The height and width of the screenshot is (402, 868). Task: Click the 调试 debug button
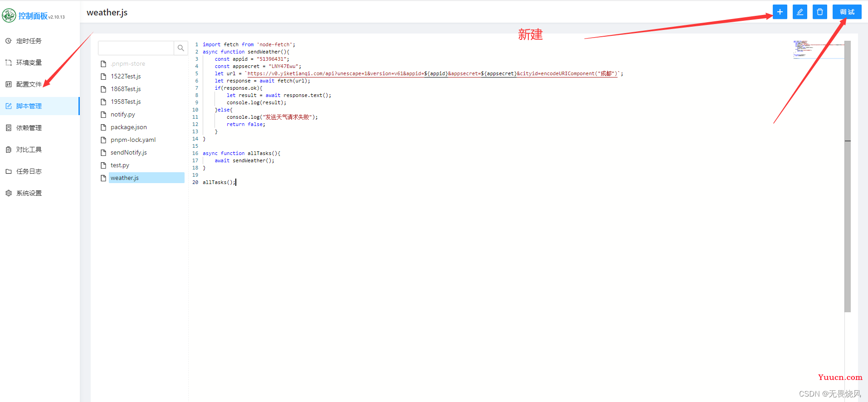click(847, 12)
